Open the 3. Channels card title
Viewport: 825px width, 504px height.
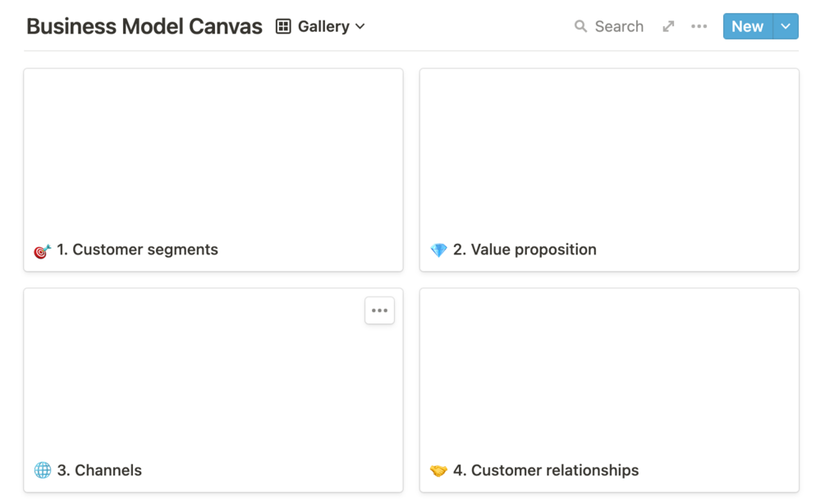pos(108,470)
